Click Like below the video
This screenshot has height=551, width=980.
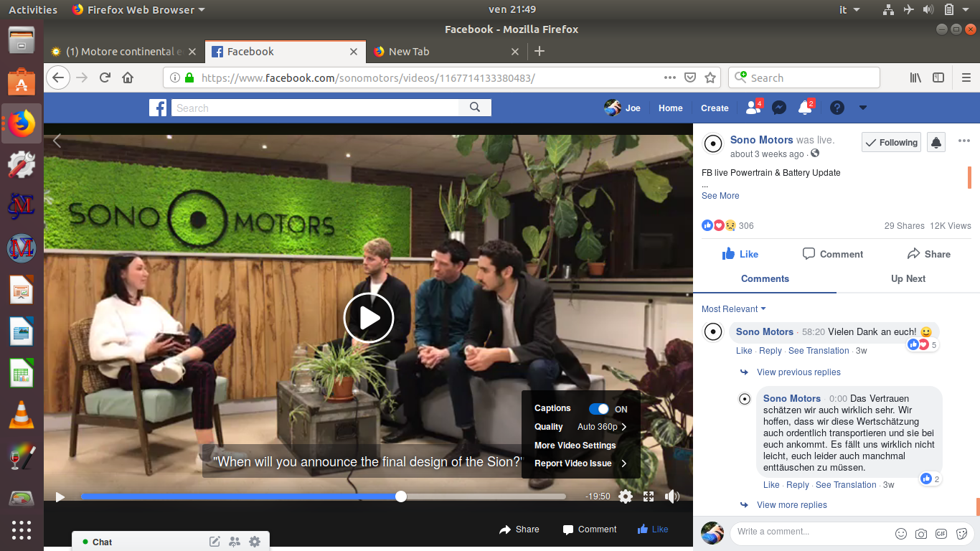[x=653, y=529]
